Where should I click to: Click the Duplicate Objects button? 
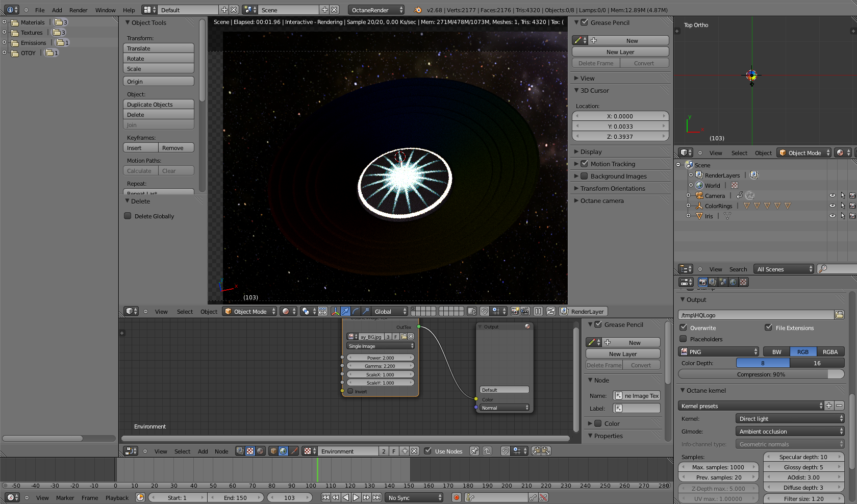[x=159, y=104]
